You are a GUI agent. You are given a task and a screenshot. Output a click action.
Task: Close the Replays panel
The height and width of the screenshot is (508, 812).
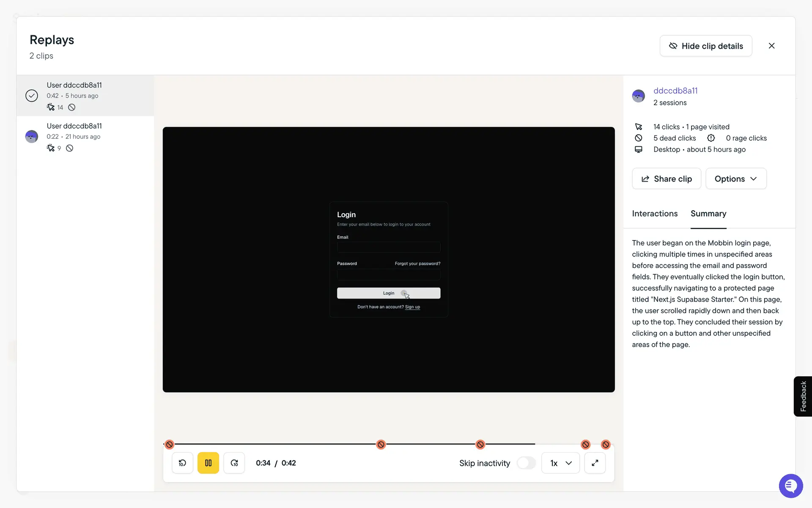tap(771, 46)
